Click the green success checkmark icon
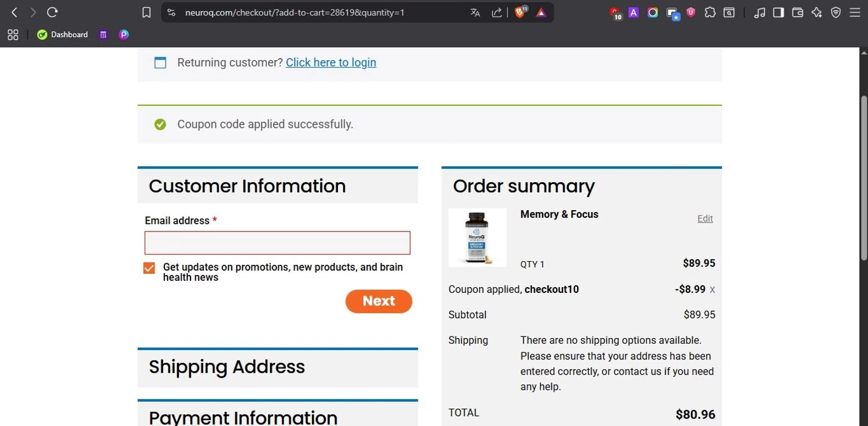The image size is (868, 426). [x=160, y=124]
